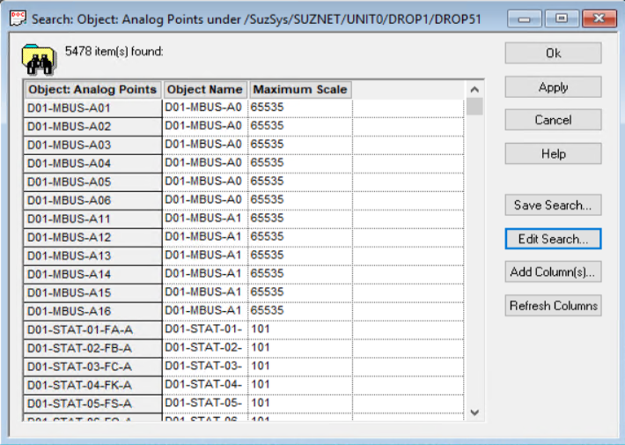
Task: Click the Apply button
Action: tap(552, 87)
